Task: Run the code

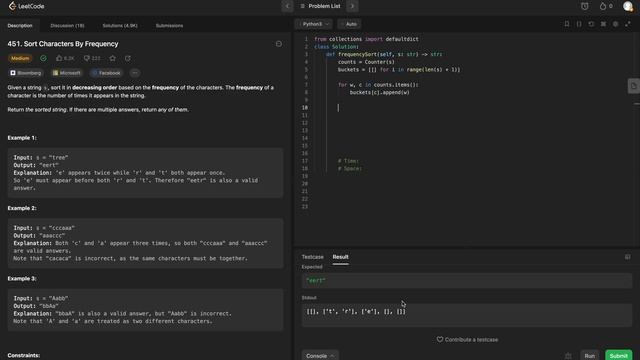Action: pyautogui.click(x=589, y=356)
